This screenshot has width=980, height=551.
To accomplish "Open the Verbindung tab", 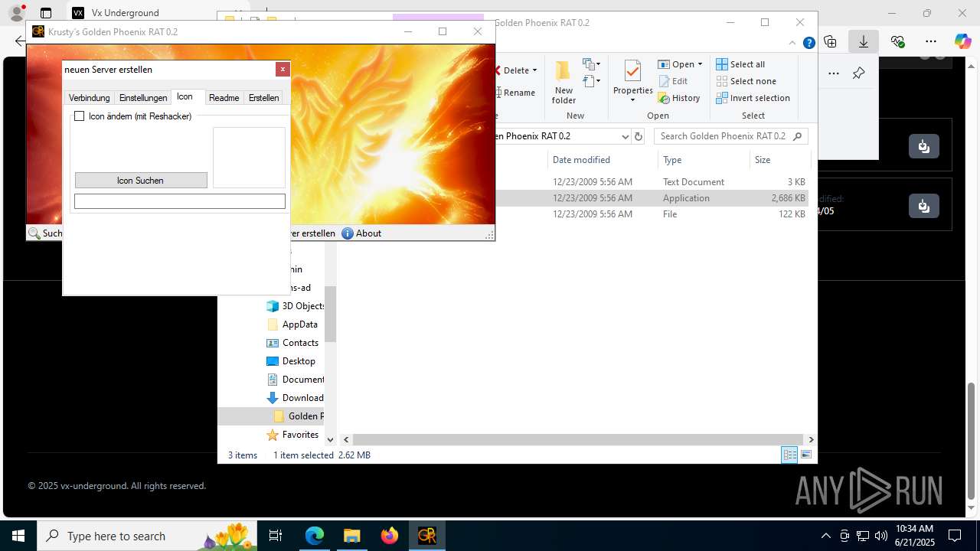I will coord(90,98).
